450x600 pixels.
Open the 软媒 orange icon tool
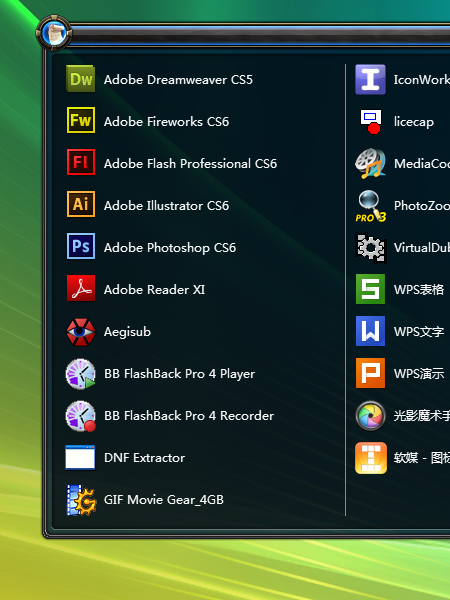[371, 458]
